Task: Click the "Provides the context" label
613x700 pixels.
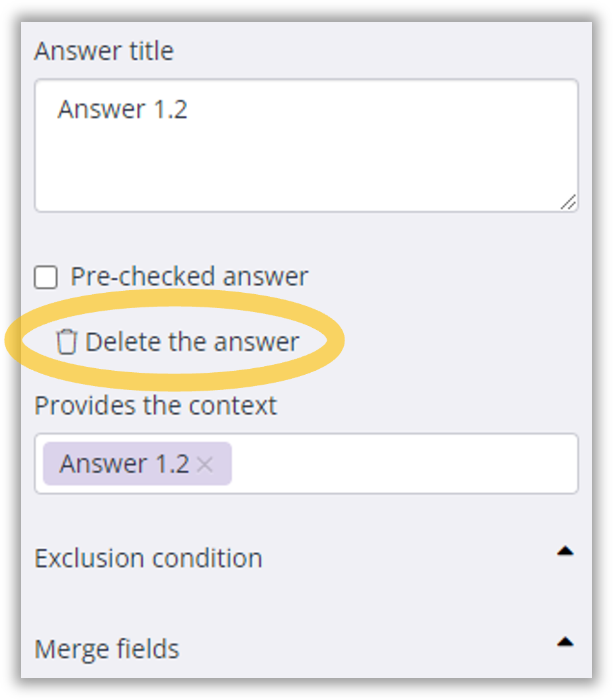Action: [x=155, y=405]
